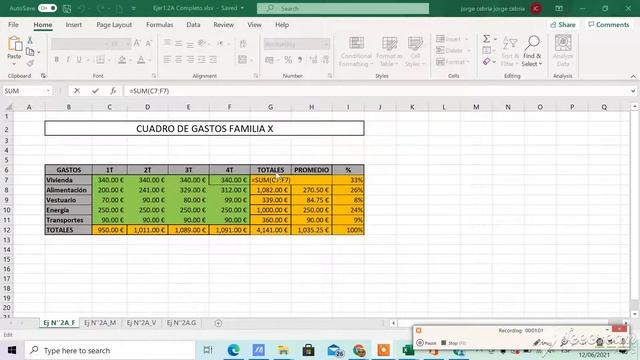Click the Cut scissors icon

click(30, 40)
